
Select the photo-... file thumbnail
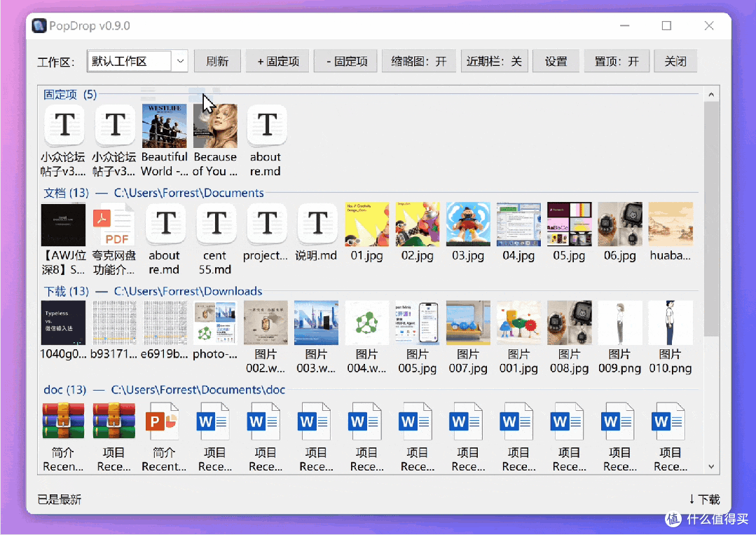point(215,323)
